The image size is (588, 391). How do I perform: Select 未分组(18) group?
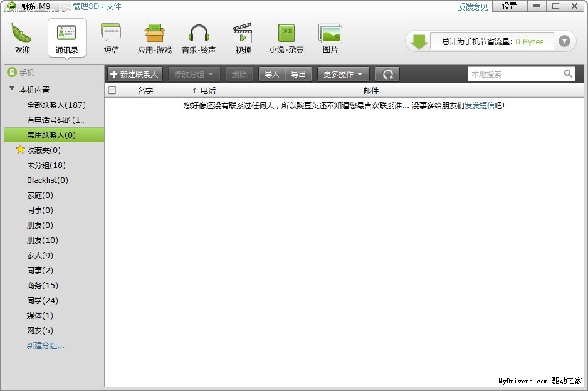[x=54, y=165]
